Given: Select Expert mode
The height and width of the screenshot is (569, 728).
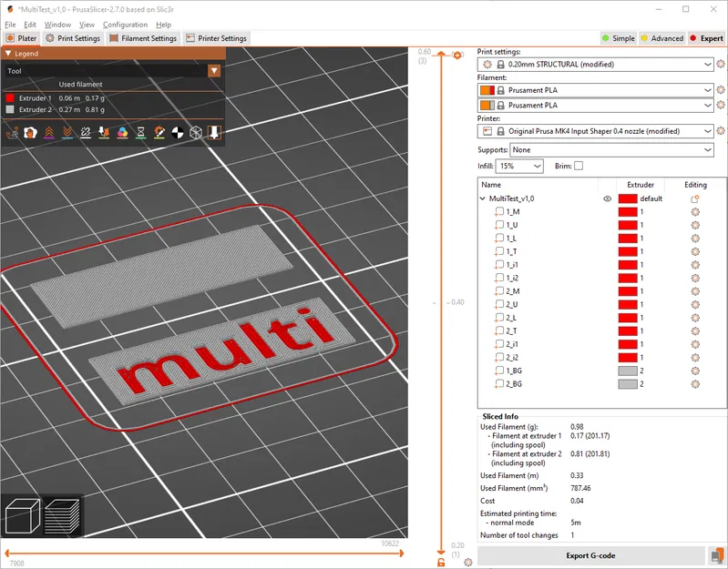Looking at the screenshot, I should point(707,38).
